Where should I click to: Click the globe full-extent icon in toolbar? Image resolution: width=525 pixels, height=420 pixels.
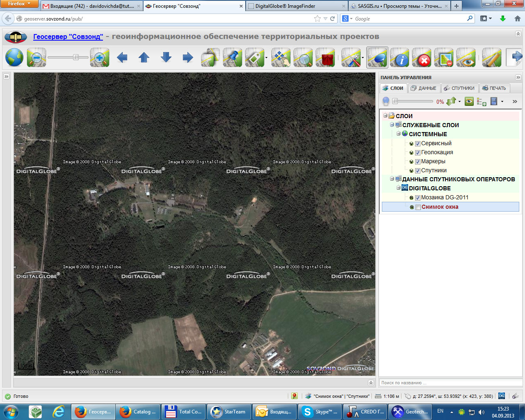coord(14,58)
